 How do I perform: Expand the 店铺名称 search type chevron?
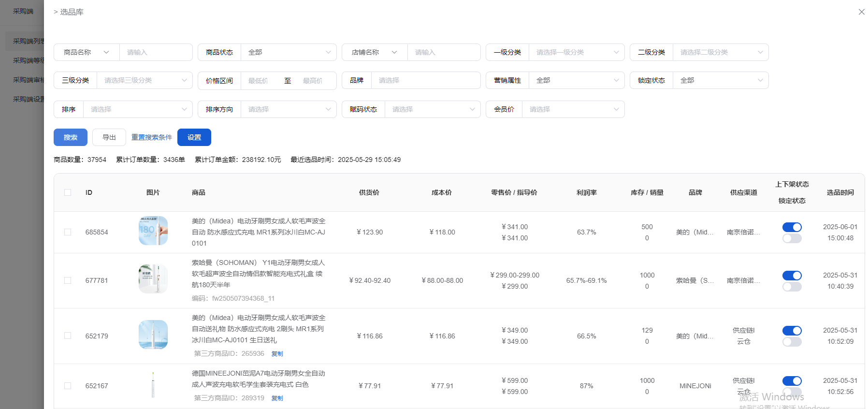[x=394, y=52]
